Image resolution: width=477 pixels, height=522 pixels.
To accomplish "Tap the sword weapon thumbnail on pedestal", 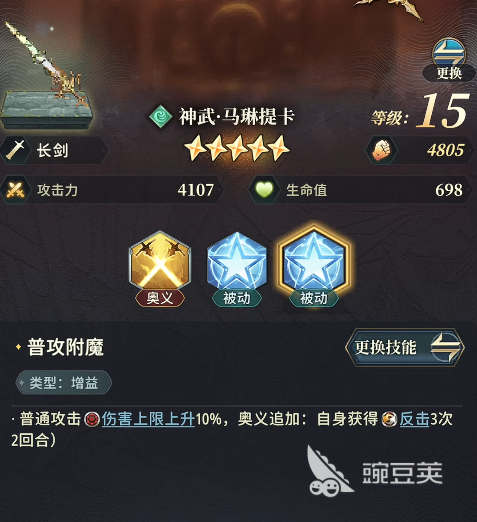I will pyautogui.click(x=47, y=75).
